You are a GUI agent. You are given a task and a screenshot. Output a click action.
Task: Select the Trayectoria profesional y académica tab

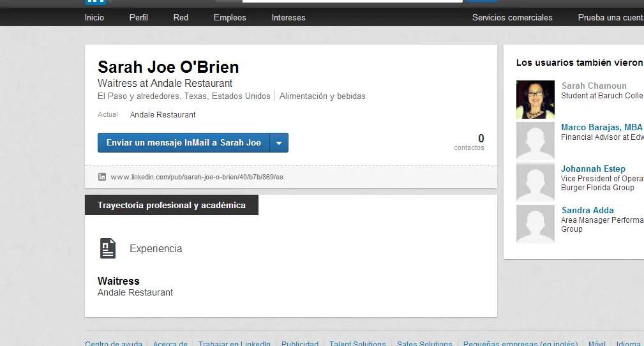point(172,206)
